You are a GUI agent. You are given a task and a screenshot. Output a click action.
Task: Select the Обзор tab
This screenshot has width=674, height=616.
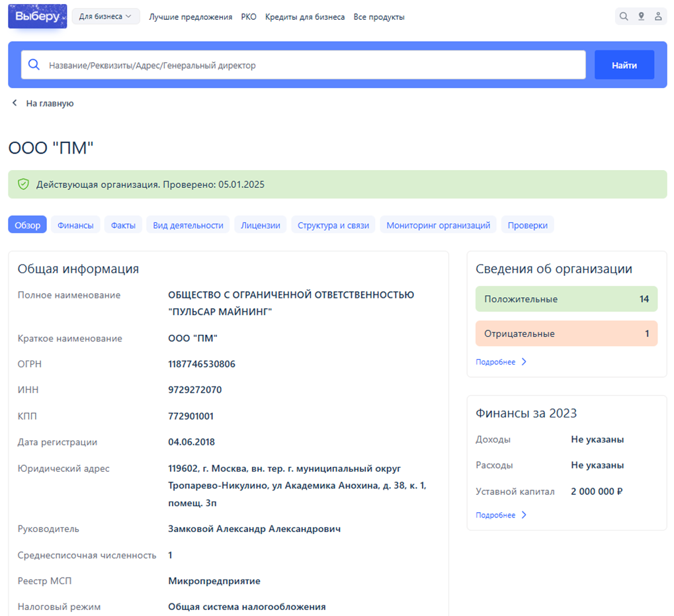tap(28, 225)
